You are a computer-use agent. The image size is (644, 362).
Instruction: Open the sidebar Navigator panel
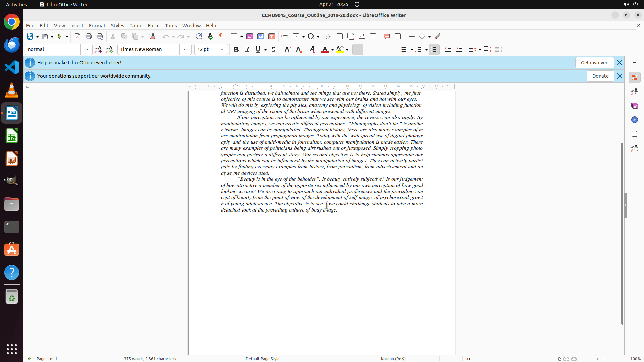634,120
